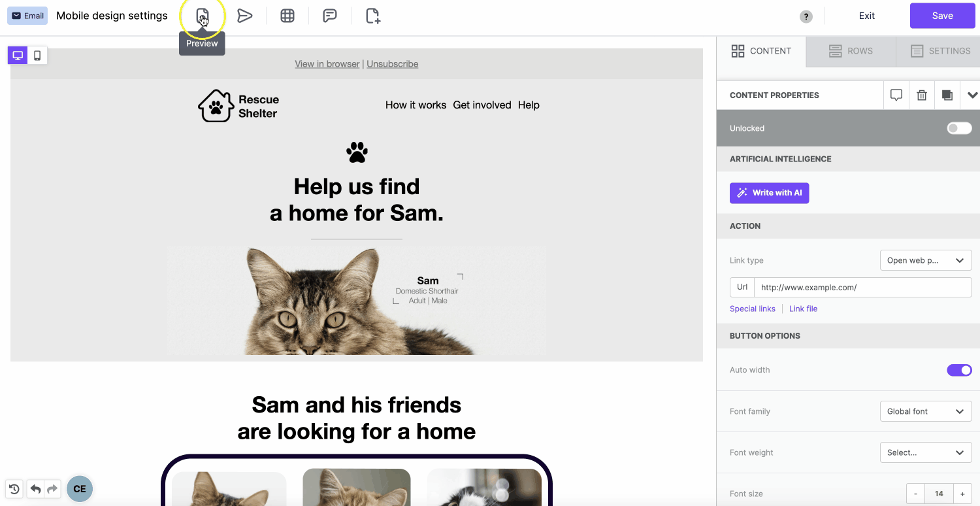The height and width of the screenshot is (506, 980).
Task: Delete the content with the trash icon
Action: [922, 95]
